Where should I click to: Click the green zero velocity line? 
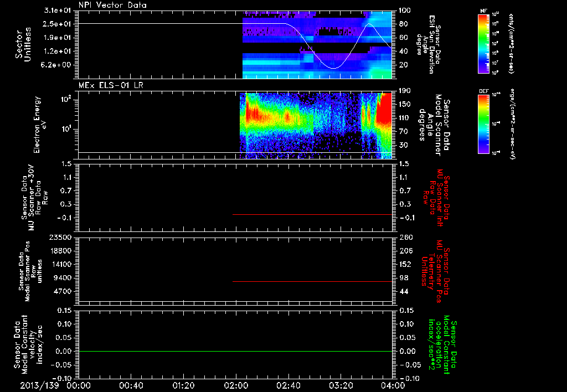(235, 351)
